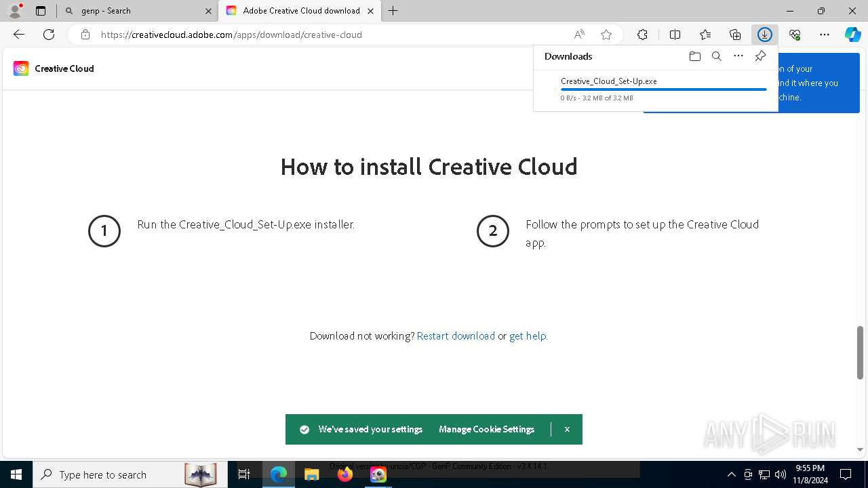The image size is (868, 488).
Task: Click the scrollbar down arrow
Action: [x=860, y=449]
